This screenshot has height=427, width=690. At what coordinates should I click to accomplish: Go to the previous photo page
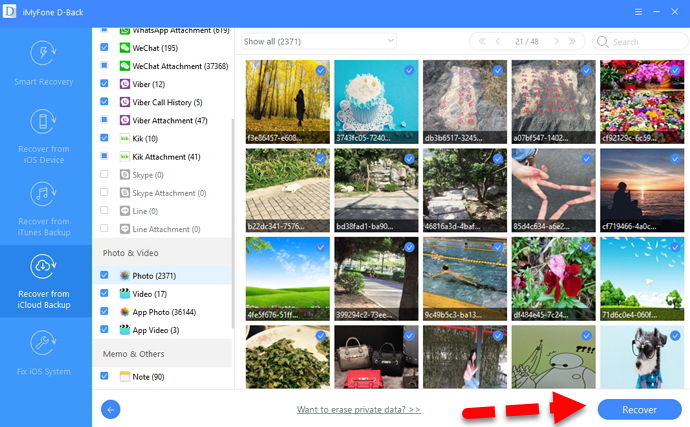click(x=500, y=42)
